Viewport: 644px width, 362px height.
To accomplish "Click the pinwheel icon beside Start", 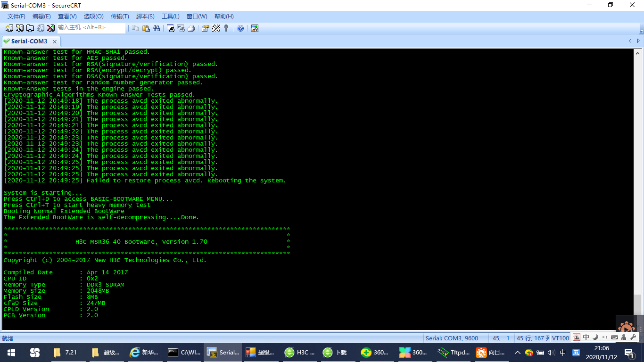I will [34, 352].
